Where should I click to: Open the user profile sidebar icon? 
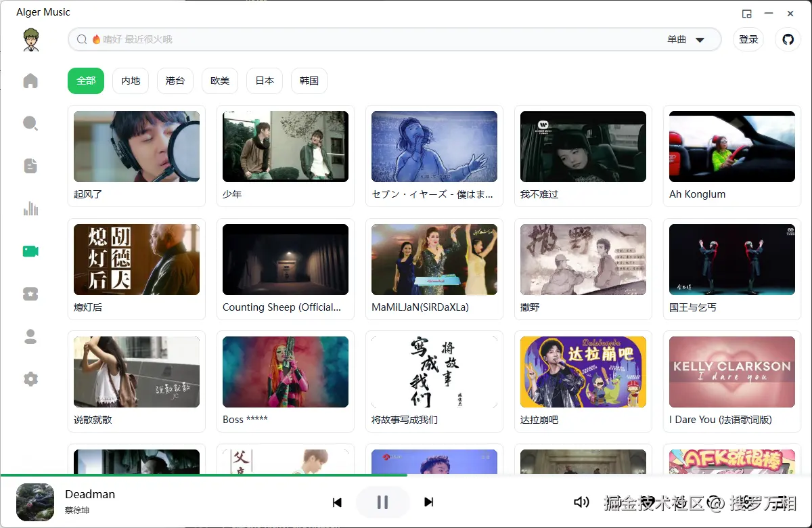(x=30, y=336)
